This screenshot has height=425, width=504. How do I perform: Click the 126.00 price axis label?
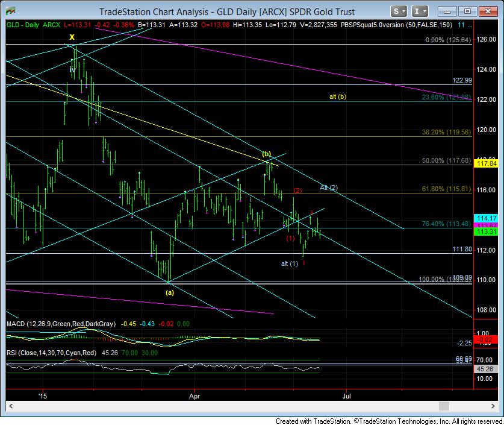[487, 39]
